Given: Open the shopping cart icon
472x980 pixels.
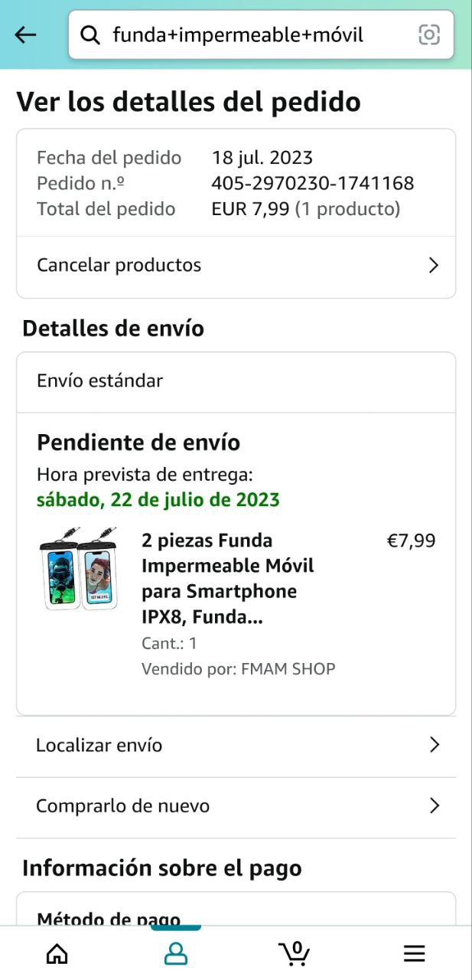Looking at the screenshot, I should pos(294,953).
